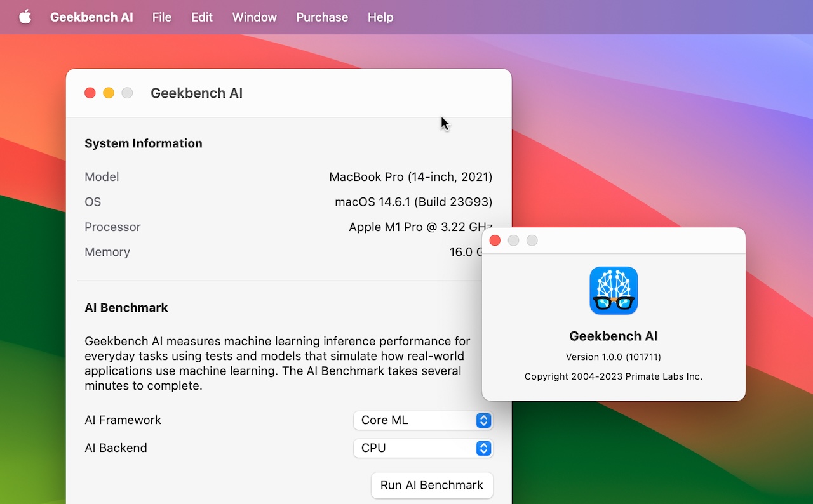Click the benchmark description paragraph
Image resolution: width=813 pixels, height=504 pixels.
pyautogui.click(x=278, y=364)
